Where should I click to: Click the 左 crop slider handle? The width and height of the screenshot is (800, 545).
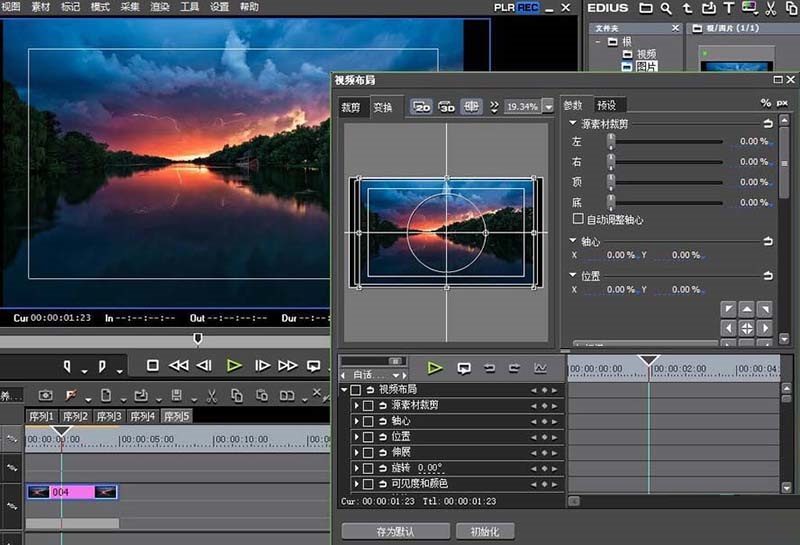click(610, 142)
